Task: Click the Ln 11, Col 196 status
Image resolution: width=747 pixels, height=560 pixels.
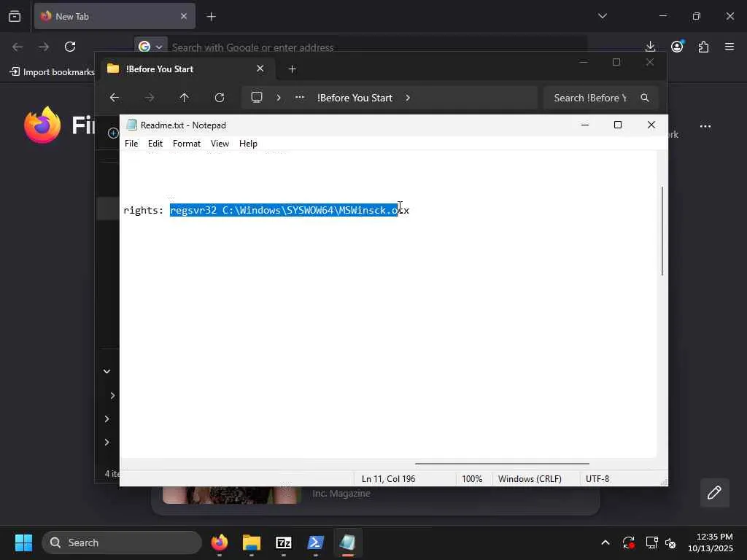Action: point(388,478)
